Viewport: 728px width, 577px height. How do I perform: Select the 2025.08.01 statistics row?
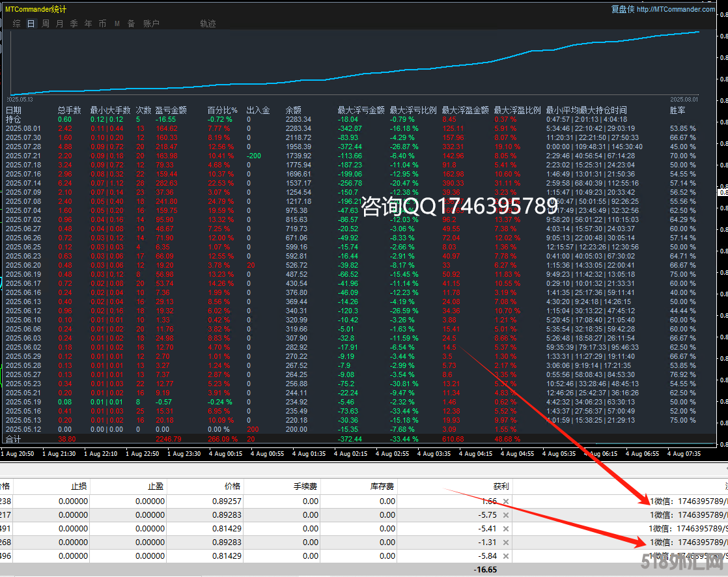(x=23, y=128)
